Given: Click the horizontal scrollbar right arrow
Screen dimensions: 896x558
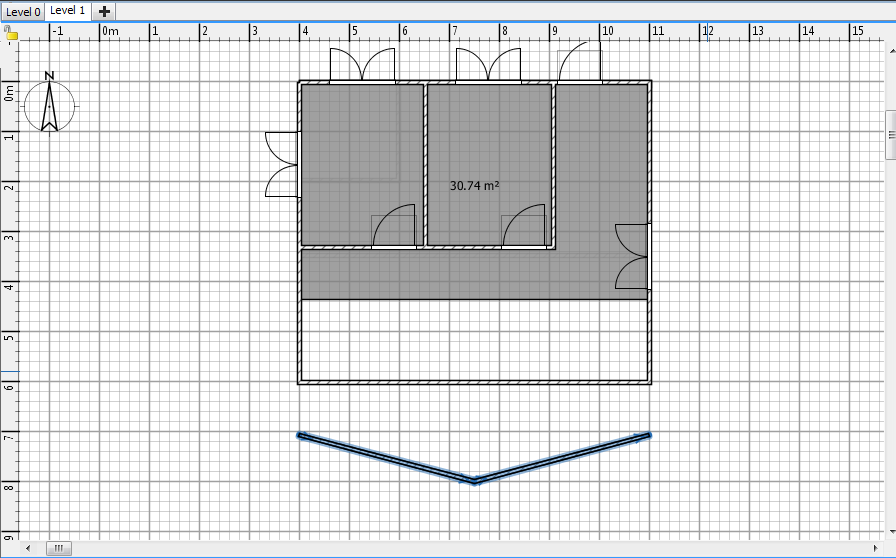Looking at the screenshot, I should click(x=875, y=549).
